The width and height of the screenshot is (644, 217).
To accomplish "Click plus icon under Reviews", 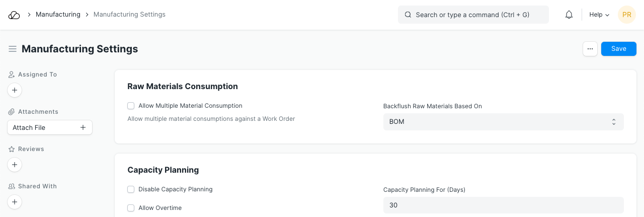I will click(15, 165).
